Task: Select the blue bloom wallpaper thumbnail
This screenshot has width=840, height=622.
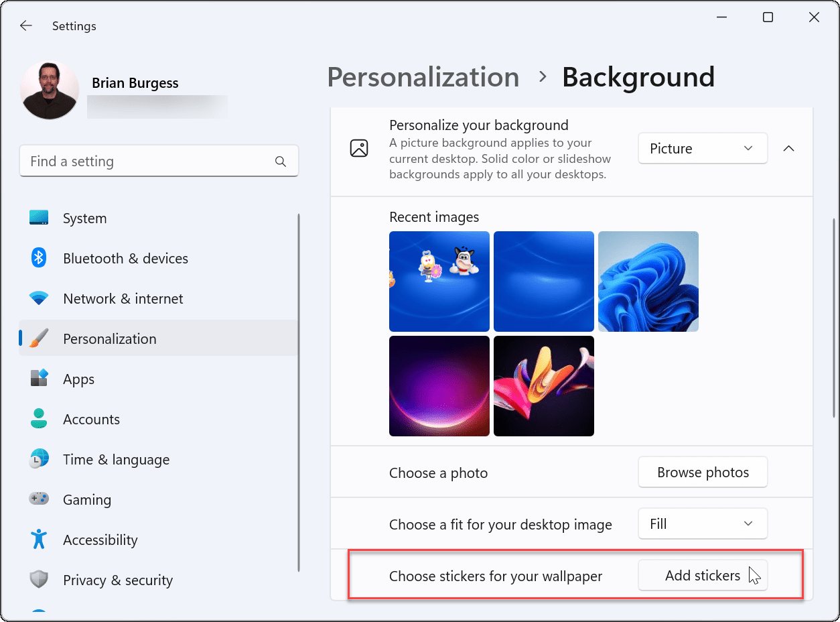Action: coord(648,282)
